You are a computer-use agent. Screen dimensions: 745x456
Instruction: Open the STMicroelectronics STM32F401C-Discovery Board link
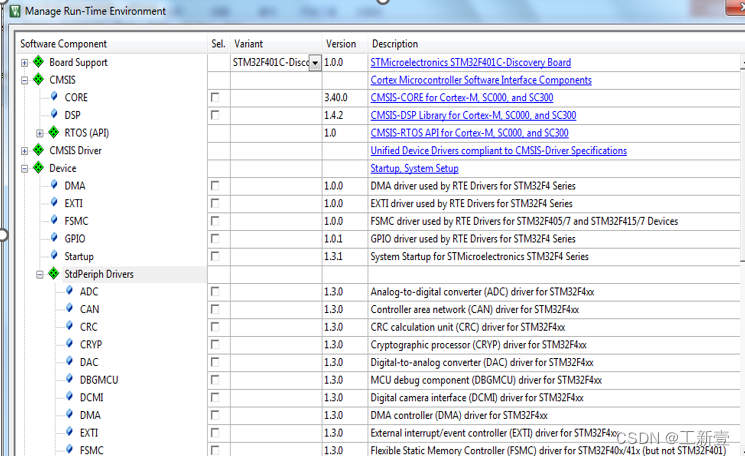470,62
